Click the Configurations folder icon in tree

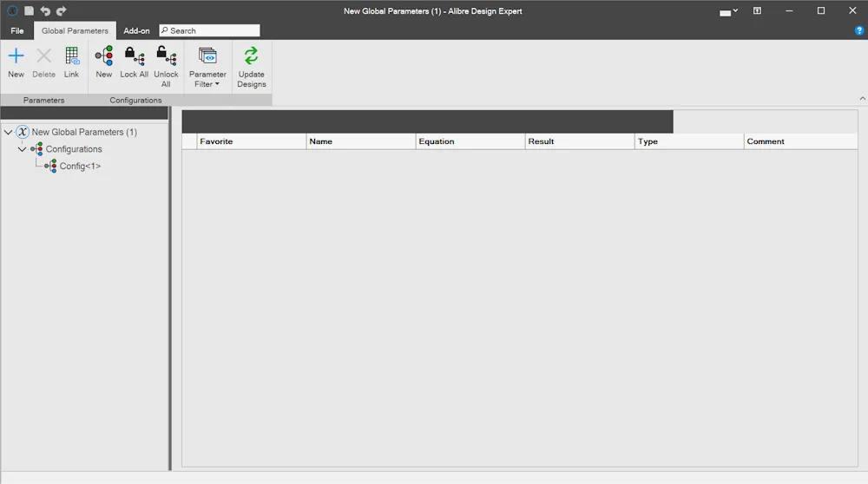click(36, 149)
